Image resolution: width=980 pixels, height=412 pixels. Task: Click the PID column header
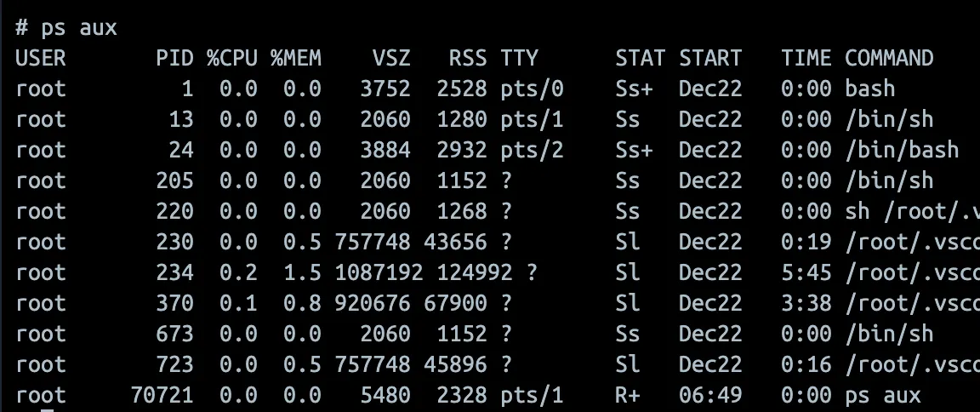click(x=175, y=58)
